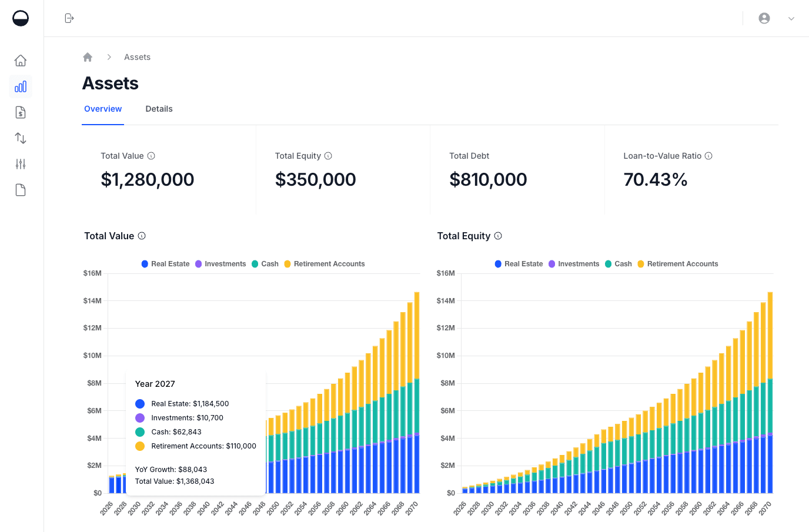
Task: Toggle Retirement Accounts legend in Total Value chart
Action: [x=325, y=264]
